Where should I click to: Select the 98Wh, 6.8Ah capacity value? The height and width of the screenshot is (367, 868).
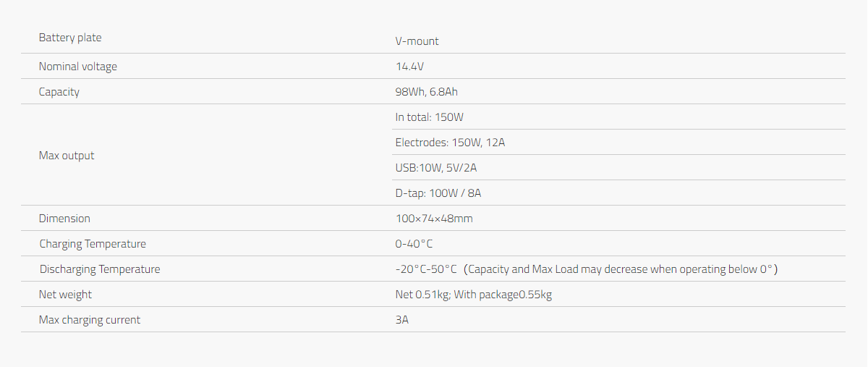[426, 92]
